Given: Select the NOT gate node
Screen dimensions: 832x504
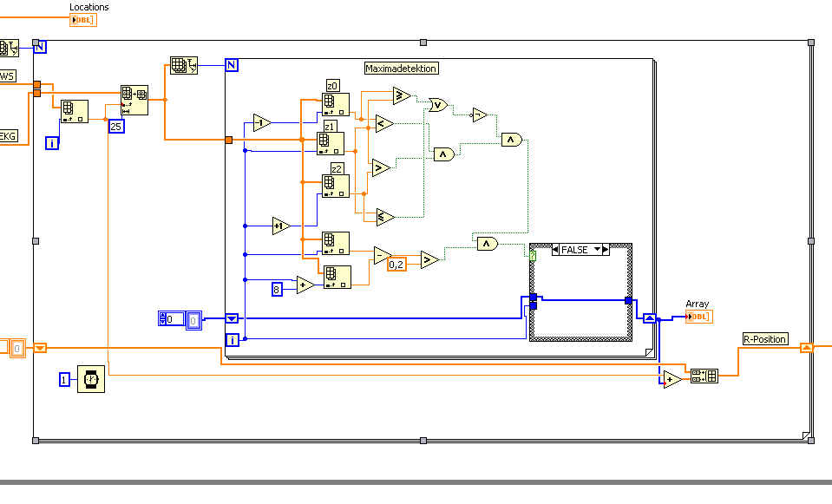Looking at the screenshot, I should 479,115.
